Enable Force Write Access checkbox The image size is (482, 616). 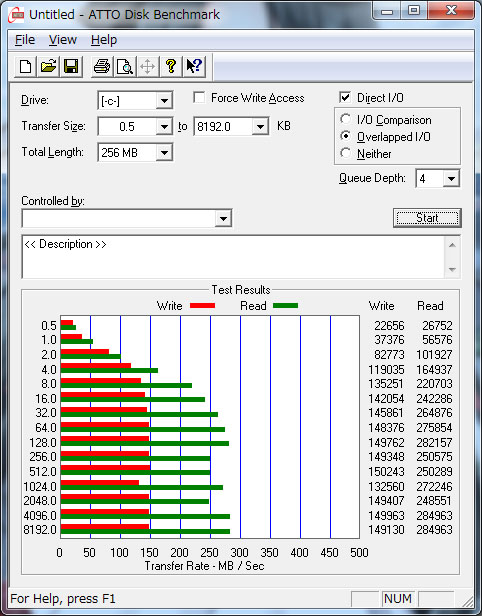pyautogui.click(x=199, y=97)
